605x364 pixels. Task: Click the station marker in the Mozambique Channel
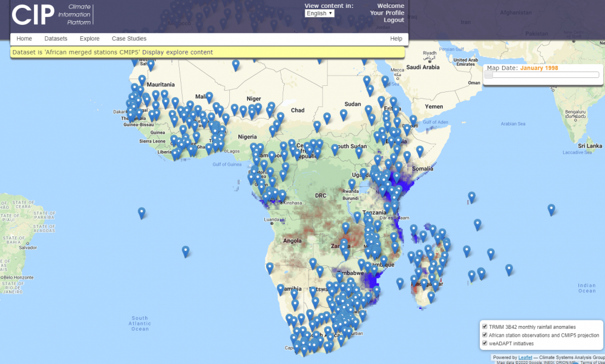(400, 284)
